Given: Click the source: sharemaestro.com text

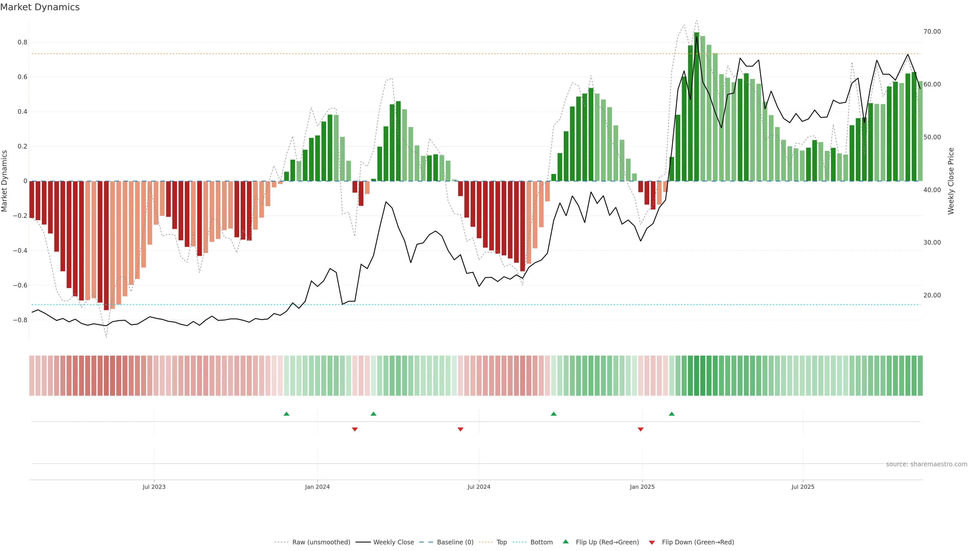Looking at the screenshot, I should 926,464.
